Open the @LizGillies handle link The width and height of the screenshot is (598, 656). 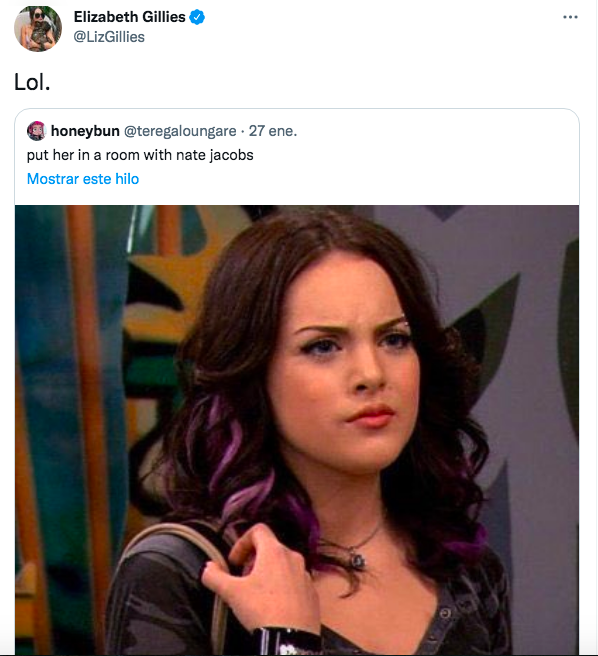109,37
